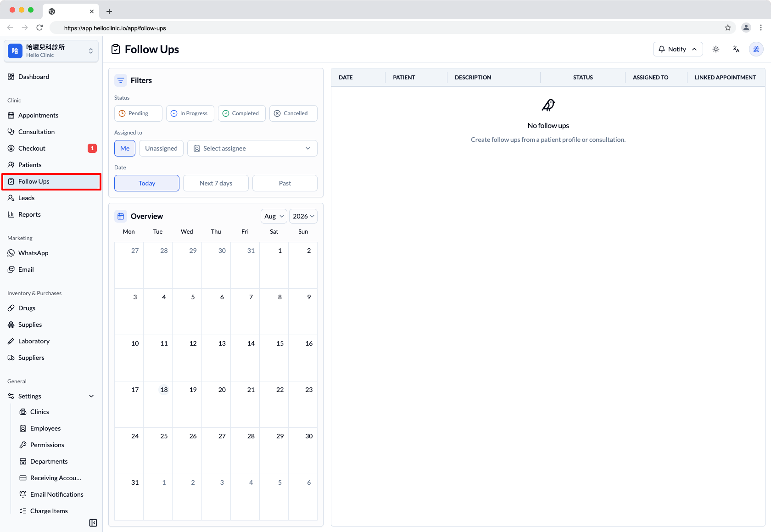Select August 31 in calendar
This screenshot has width=771, height=532.
tap(129, 497)
